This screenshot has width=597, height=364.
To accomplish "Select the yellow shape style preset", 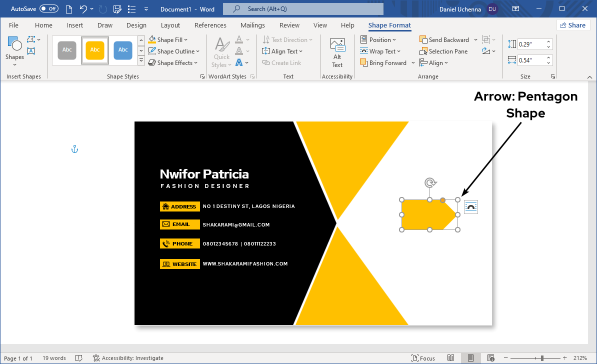I will (x=95, y=50).
